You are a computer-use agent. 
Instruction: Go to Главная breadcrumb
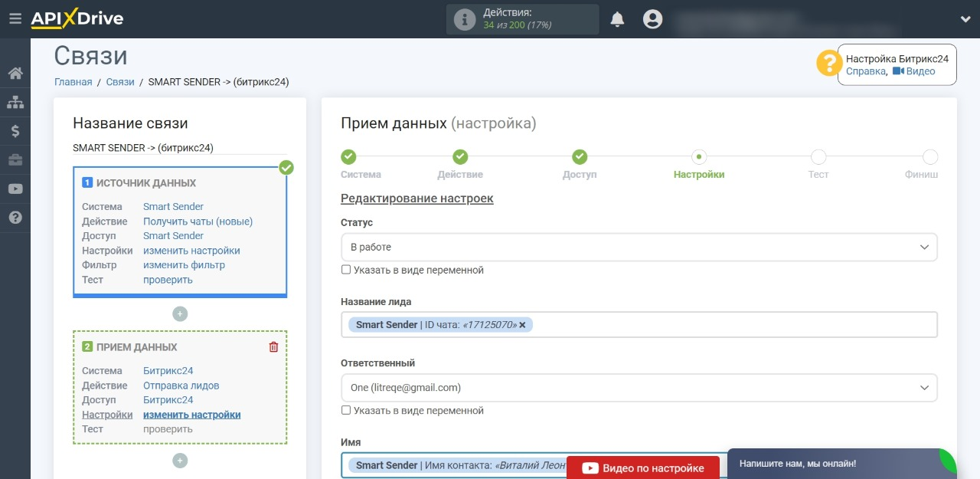pyautogui.click(x=73, y=82)
